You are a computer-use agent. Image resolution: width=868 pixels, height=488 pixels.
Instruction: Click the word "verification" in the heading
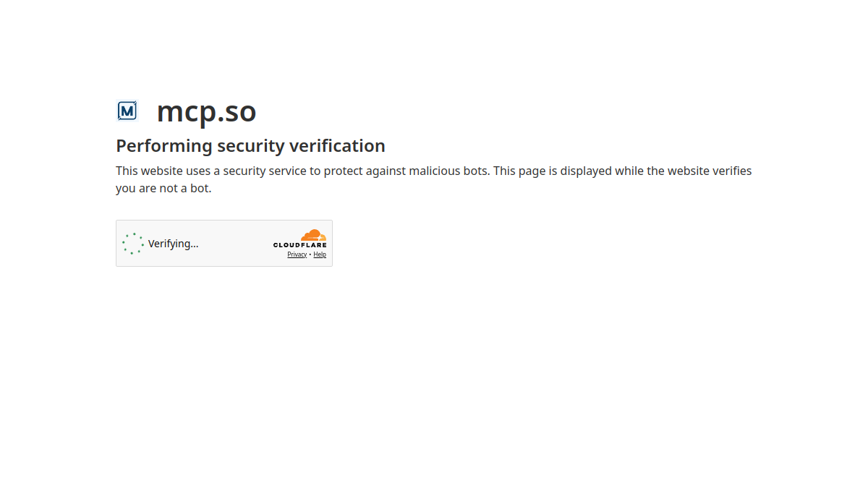point(337,145)
